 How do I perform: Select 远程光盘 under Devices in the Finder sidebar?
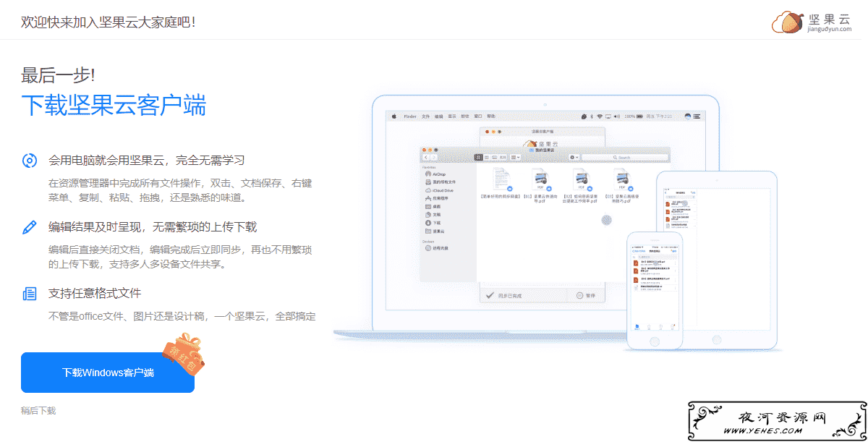coord(437,248)
